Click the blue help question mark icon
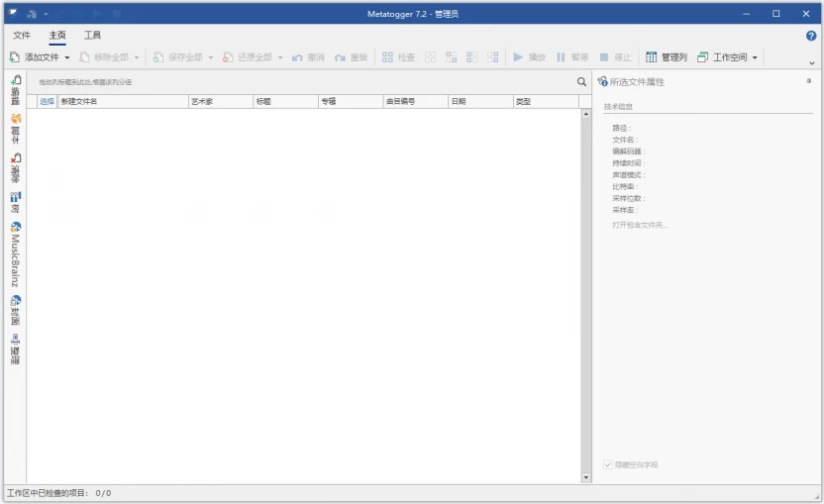 [811, 36]
